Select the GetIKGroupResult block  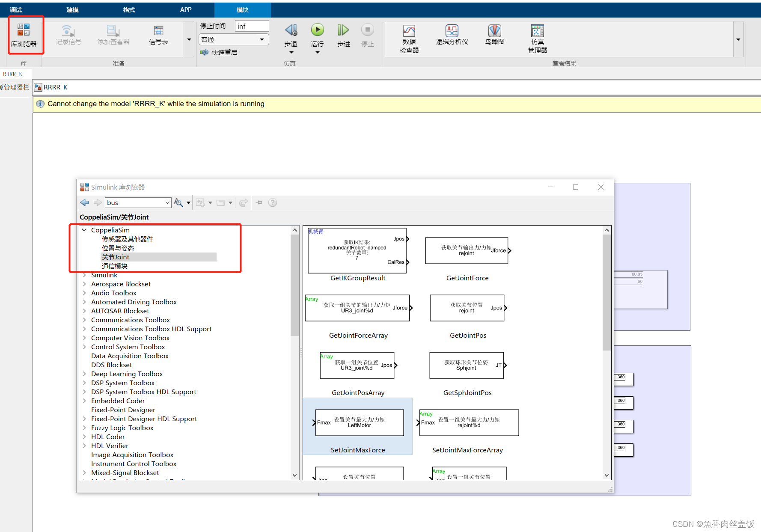[358, 251]
